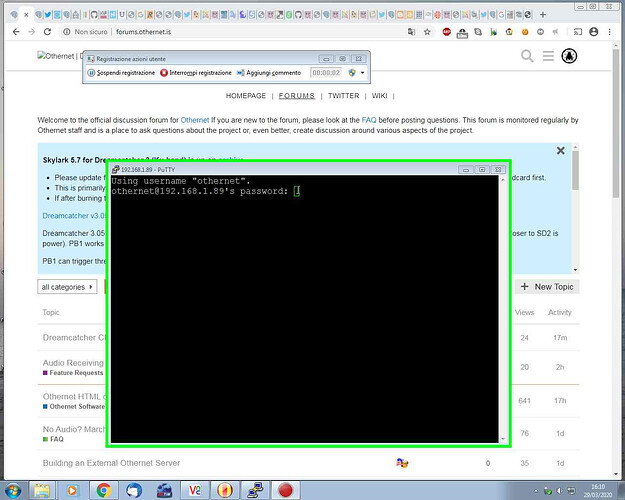Open Chrome's three-dot menu

click(x=609, y=32)
